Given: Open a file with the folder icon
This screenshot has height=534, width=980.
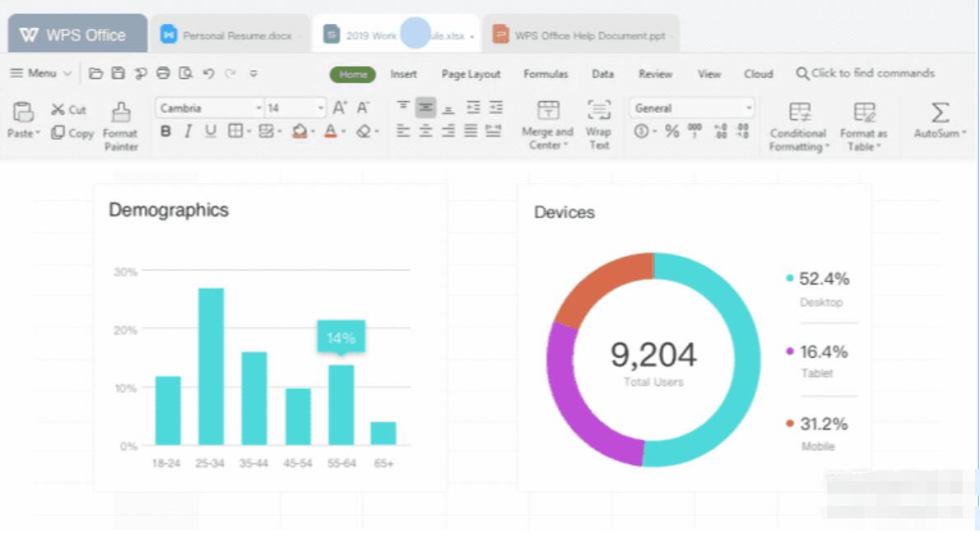Looking at the screenshot, I should click(95, 74).
